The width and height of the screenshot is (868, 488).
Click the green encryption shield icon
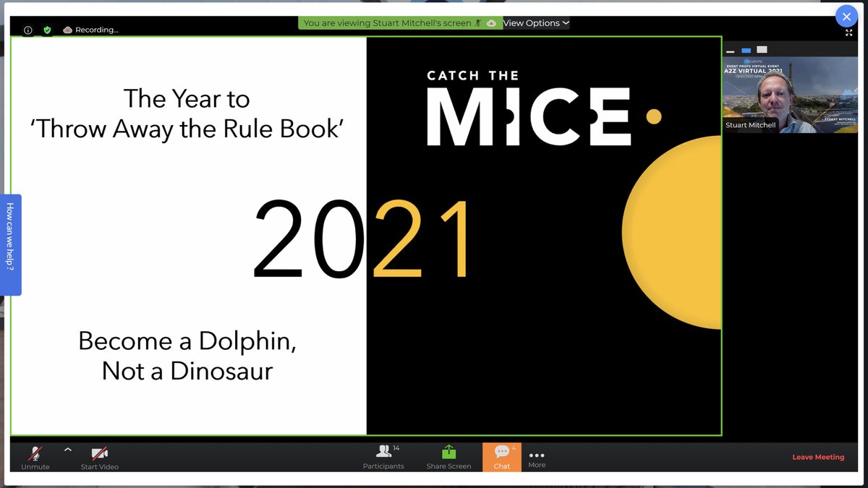[x=47, y=30]
